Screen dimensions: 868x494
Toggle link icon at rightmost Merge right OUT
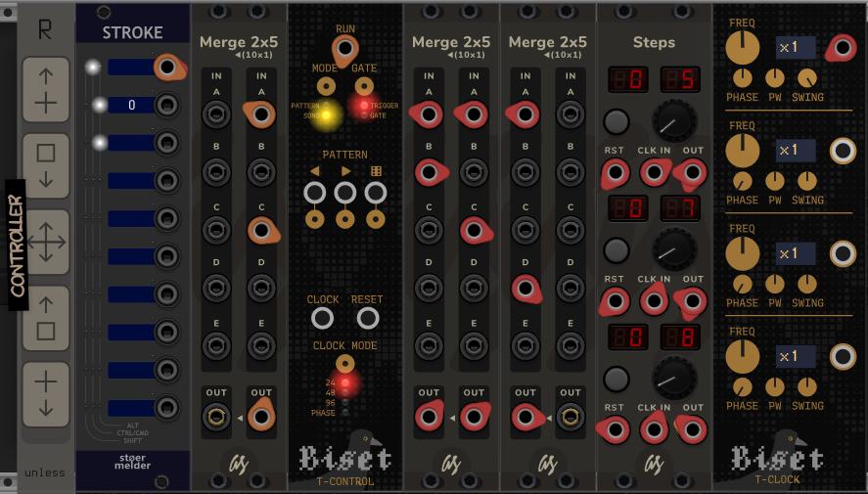(571, 417)
